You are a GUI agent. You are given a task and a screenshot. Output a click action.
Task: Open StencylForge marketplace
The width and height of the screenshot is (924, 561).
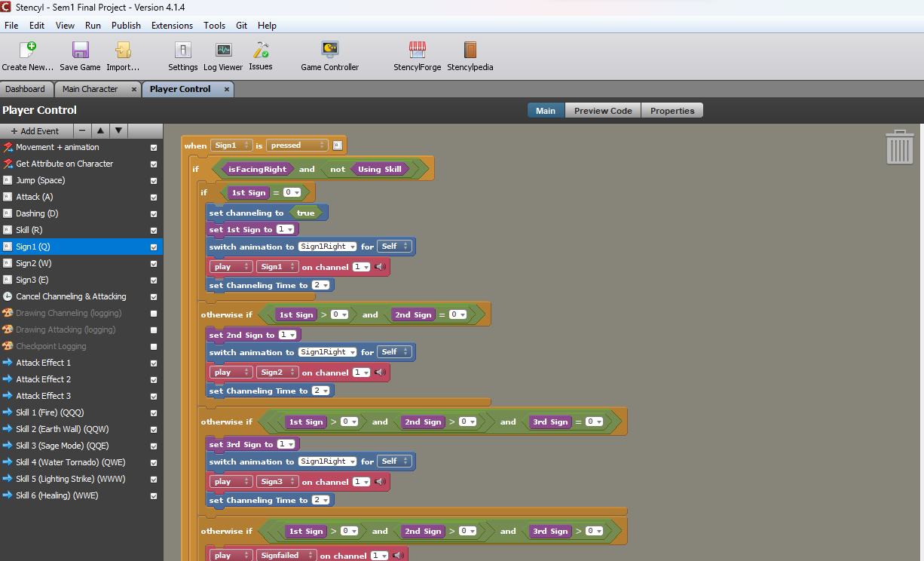(417, 51)
